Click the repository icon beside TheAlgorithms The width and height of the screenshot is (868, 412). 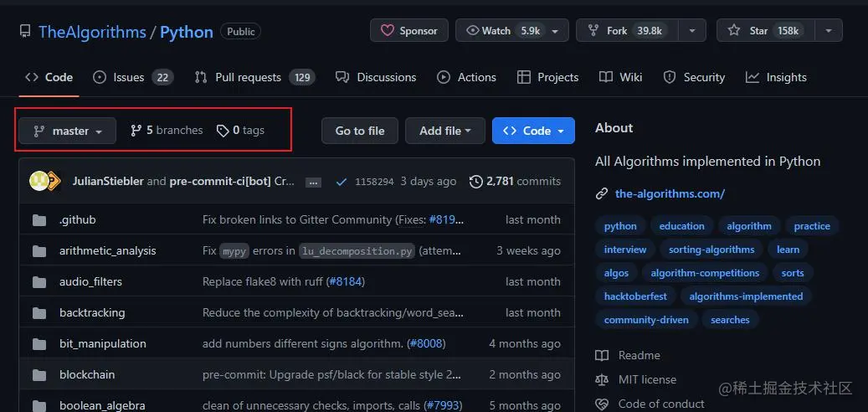tap(25, 32)
